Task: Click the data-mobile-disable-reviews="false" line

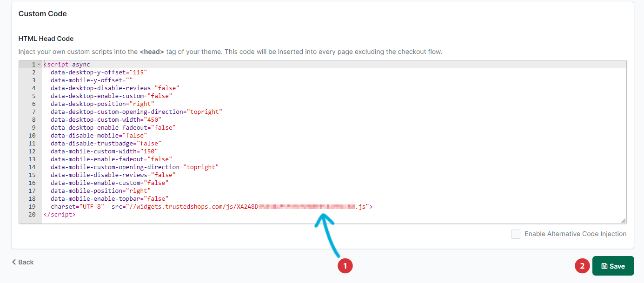Action: [113, 175]
